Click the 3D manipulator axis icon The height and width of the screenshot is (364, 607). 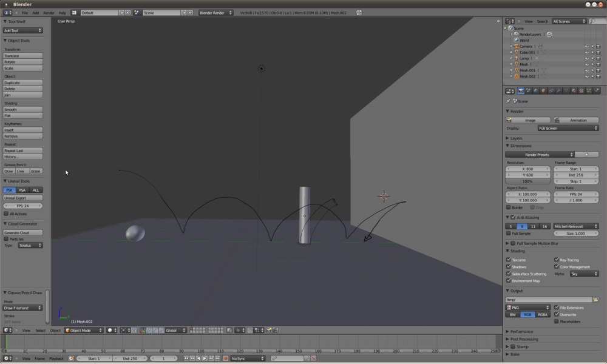pos(143,331)
